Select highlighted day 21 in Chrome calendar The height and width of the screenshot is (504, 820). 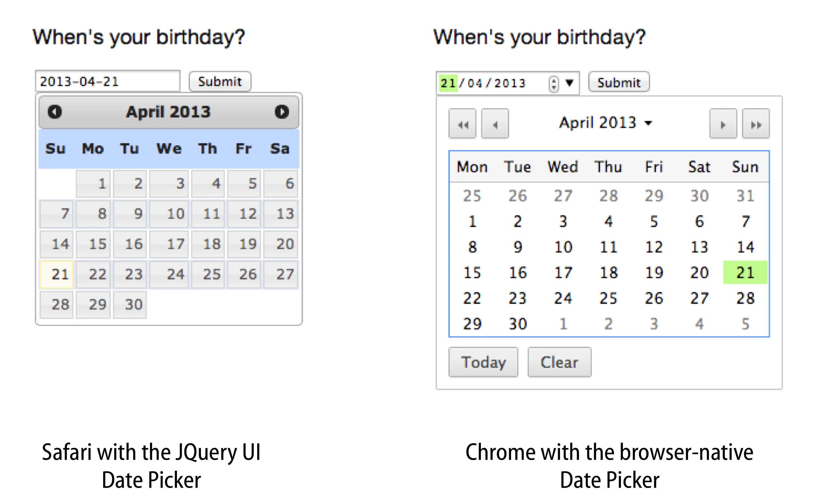745,273
